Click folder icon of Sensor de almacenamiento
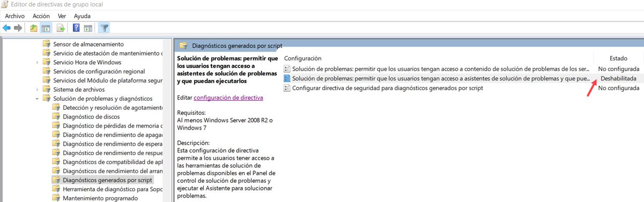 coord(47,44)
